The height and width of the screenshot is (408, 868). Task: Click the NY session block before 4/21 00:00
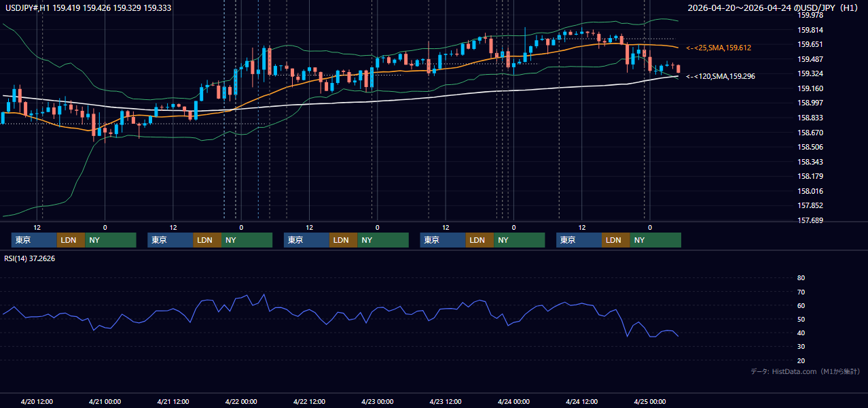111,240
